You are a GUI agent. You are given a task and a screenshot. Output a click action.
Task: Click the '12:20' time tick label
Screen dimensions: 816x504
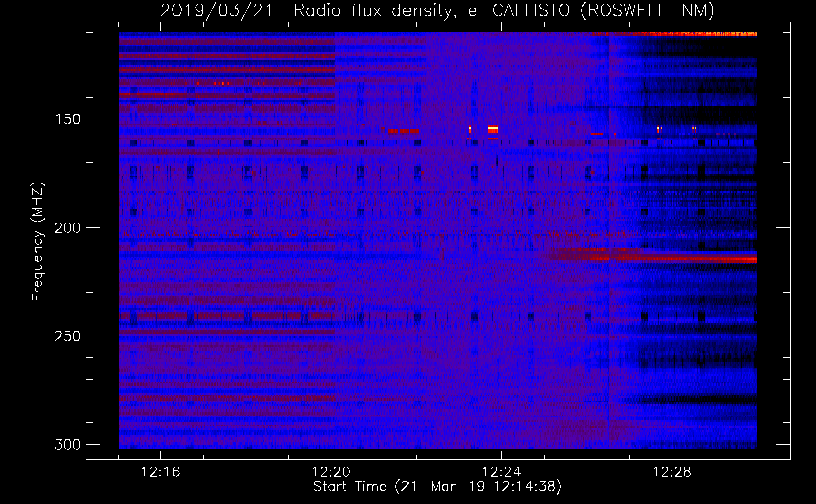pyautogui.click(x=331, y=472)
